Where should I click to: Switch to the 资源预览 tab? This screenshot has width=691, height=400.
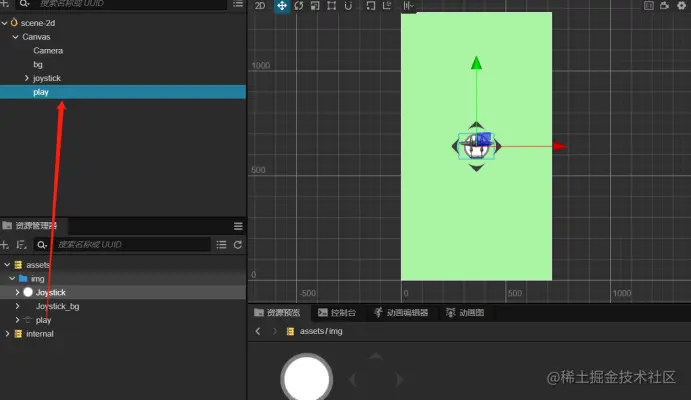279,313
